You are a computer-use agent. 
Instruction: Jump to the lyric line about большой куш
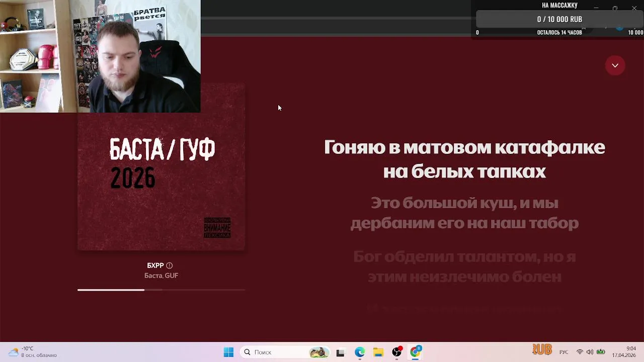[x=464, y=213]
